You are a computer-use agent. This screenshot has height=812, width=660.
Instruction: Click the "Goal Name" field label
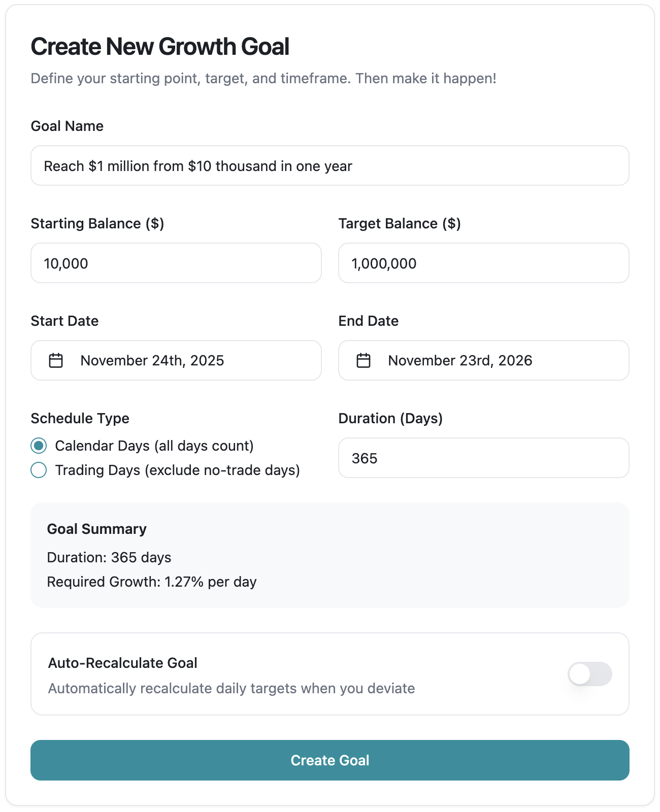click(x=67, y=126)
